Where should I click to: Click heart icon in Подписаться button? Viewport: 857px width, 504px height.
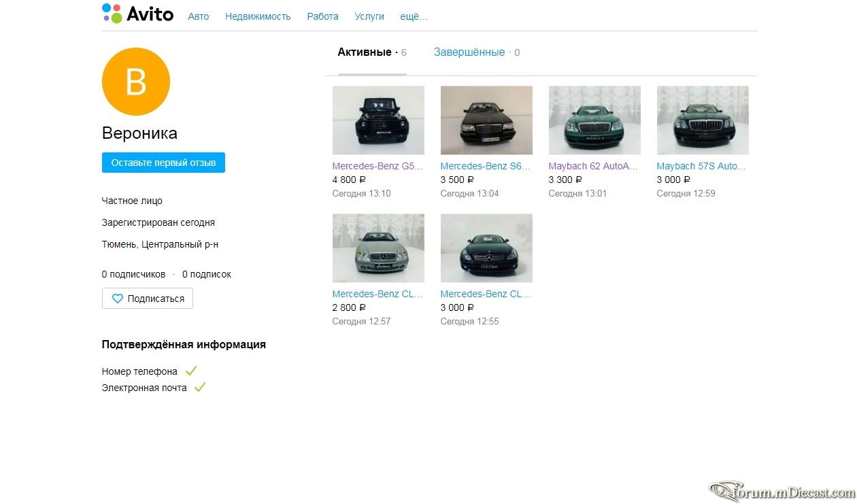(117, 299)
